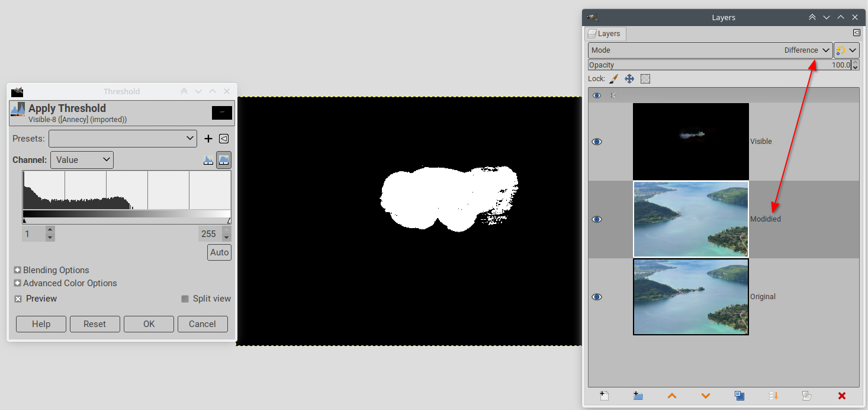Lock position and size with move icon
Viewport: 868px width, 410px height.
pyautogui.click(x=629, y=79)
